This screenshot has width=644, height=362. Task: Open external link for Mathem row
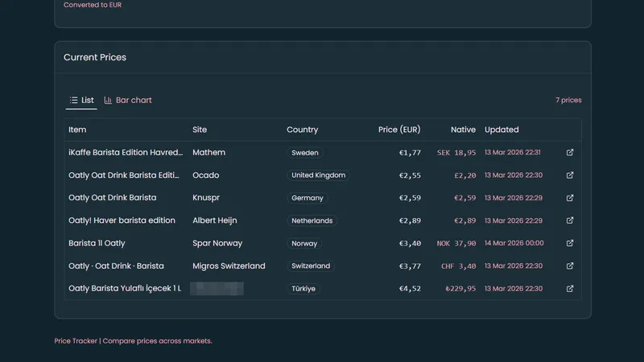pos(570,152)
